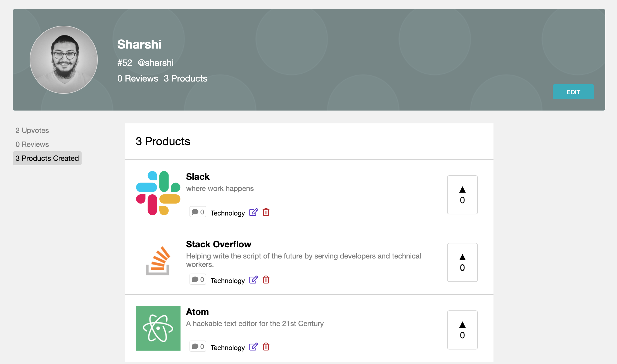This screenshot has width=617, height=364.
Task: Switch to the 0 Reviews sidebar tab
Action: click(32, 144)
